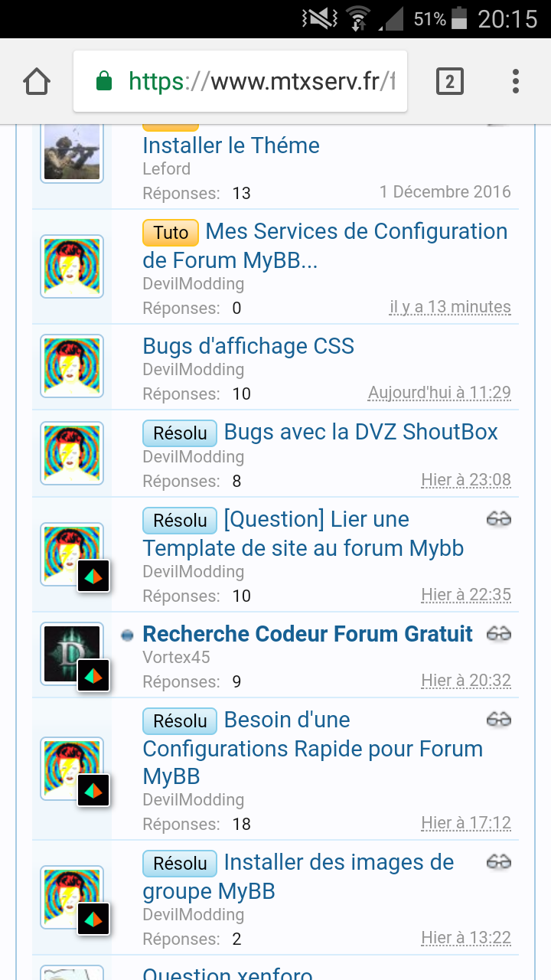Open the Vortex45 avatar thumbnail
The height and width of the screenshot is (980, 551).
click(x=72, y=654)
